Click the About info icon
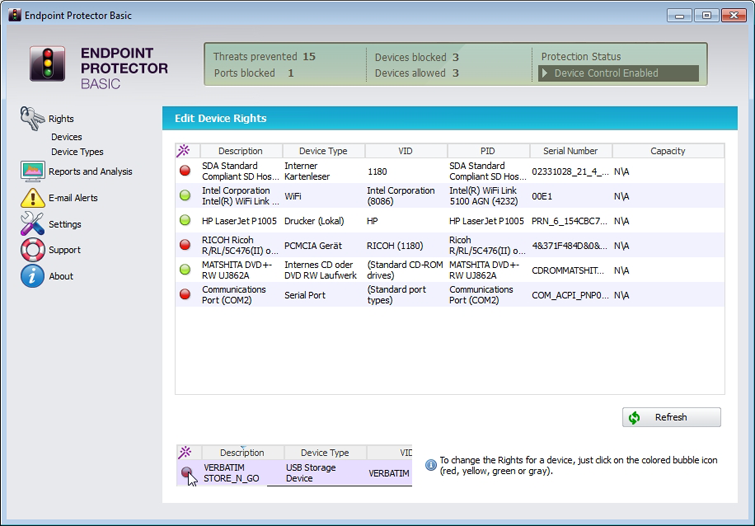Screen dimensions: 755x526 point(33,276)
